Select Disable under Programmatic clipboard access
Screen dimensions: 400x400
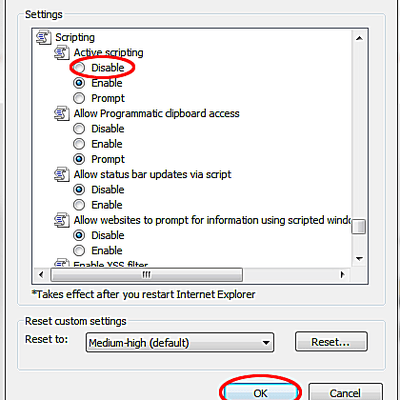(x=79, y=129)
